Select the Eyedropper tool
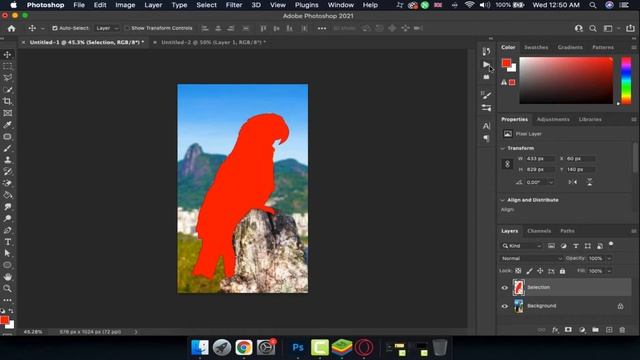The width and height of the screenshot is (640, 360). pyautogui.click(x=7, y=125)
